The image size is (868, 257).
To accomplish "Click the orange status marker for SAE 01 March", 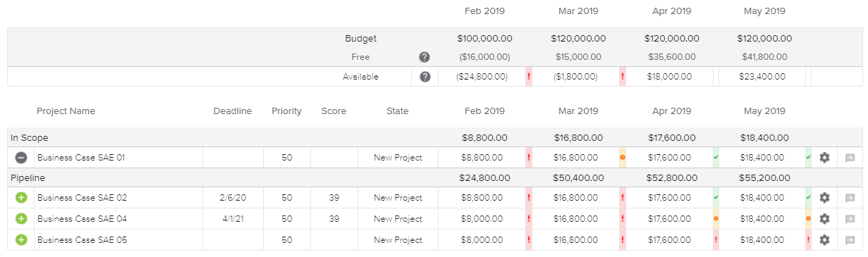I will point(623,158).
